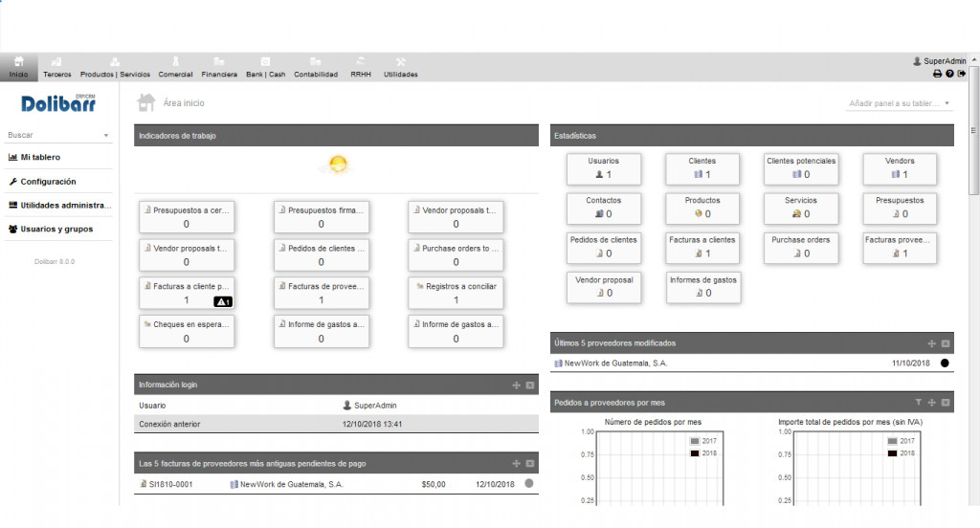Open Pedidos de clientes indicator box
The width and height of the screenshot is (980, 528).
pos(322,255)
